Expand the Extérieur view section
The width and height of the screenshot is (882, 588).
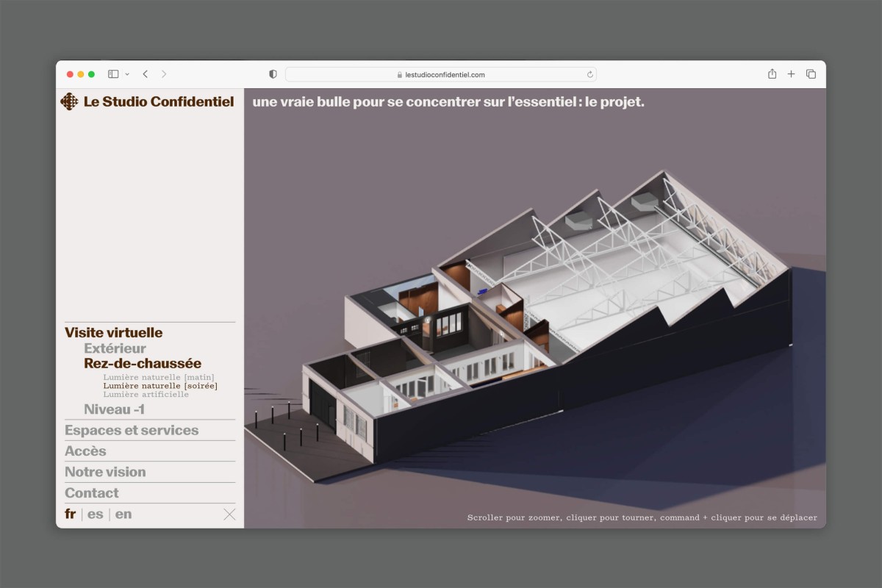[115, 348]
